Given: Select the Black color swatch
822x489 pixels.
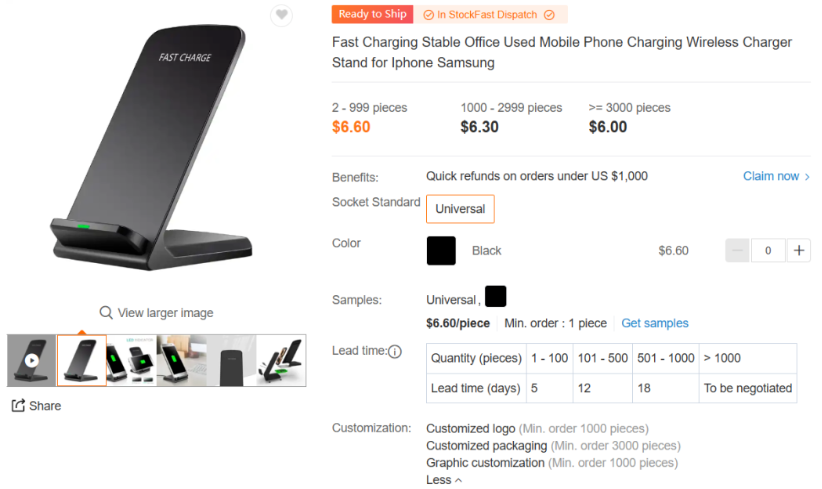Looking at the screenshot, I should pos(441,251).
